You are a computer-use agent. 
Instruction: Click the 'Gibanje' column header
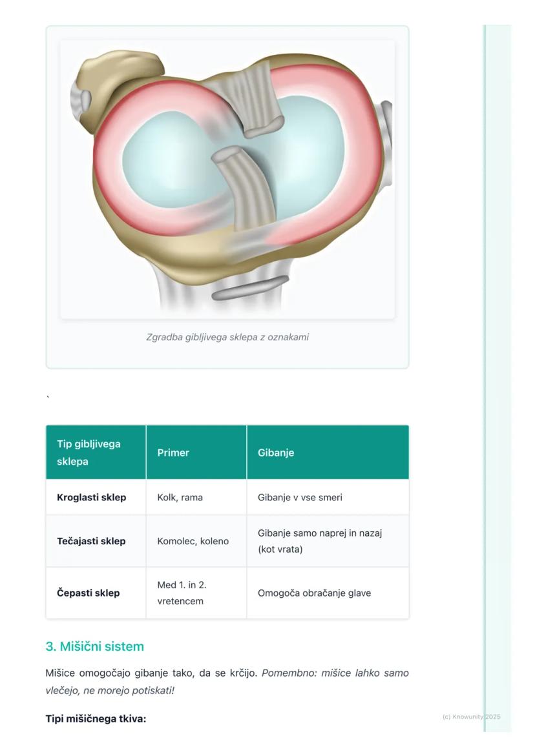pos(276,453)
